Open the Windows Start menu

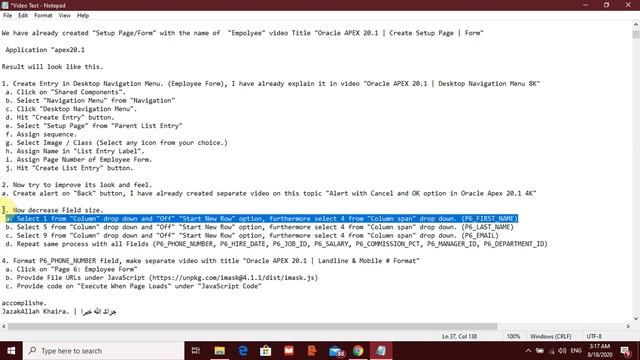(x=11, y=351)
